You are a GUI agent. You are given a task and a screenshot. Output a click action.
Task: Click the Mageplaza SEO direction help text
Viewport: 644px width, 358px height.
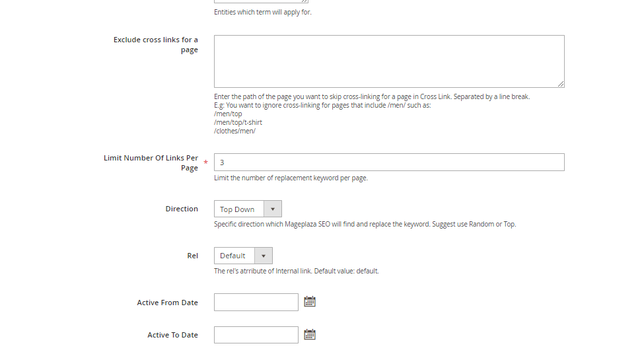(x=365, y=224)
